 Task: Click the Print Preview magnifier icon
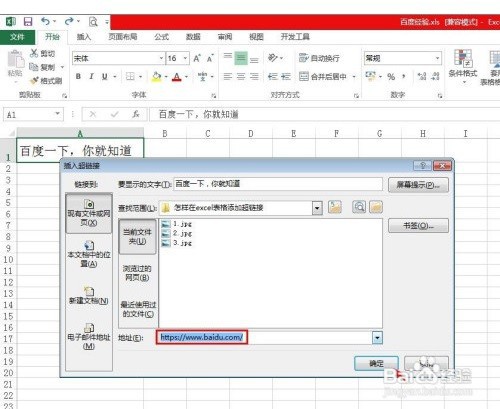(93, 22)
